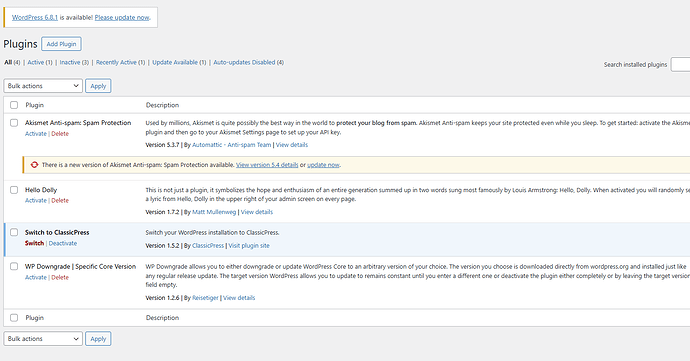Viewport: 690px width, 361px height.
Task: Click the Please update now link
Action: (122, 18)
